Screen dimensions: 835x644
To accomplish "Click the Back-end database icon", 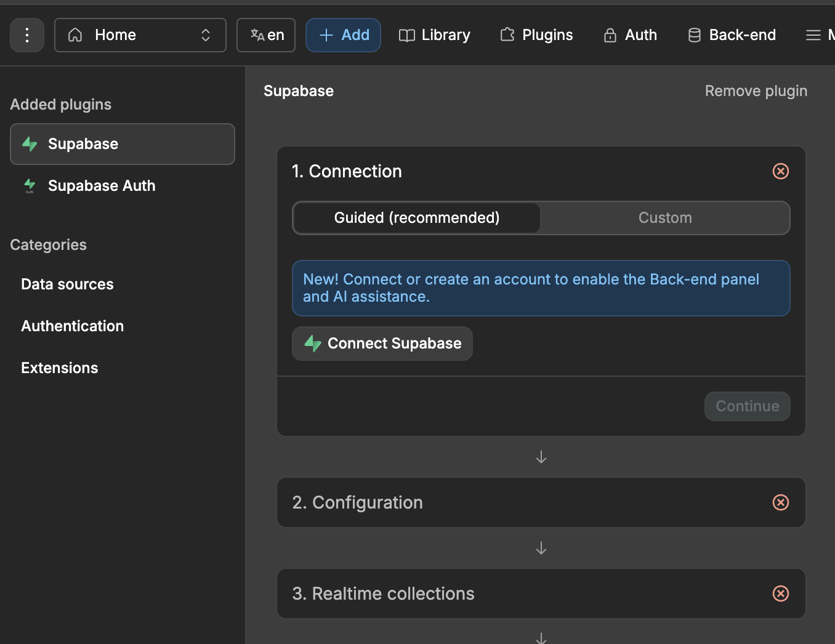I will (x=695, y=35).
